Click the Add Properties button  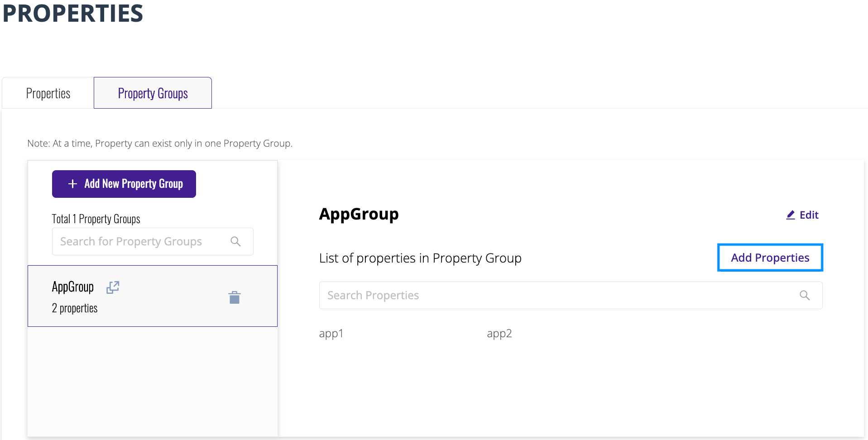pos(770,258)
